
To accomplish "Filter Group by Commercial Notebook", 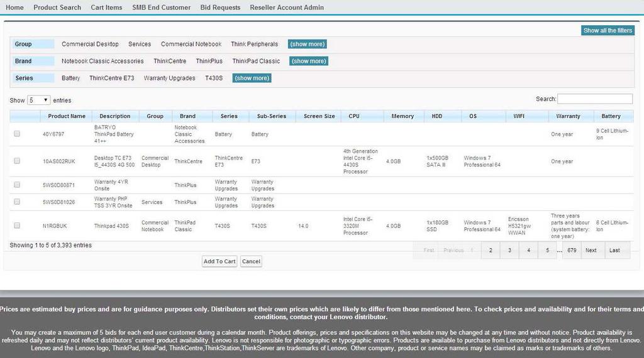I will (x=191, y=44).
